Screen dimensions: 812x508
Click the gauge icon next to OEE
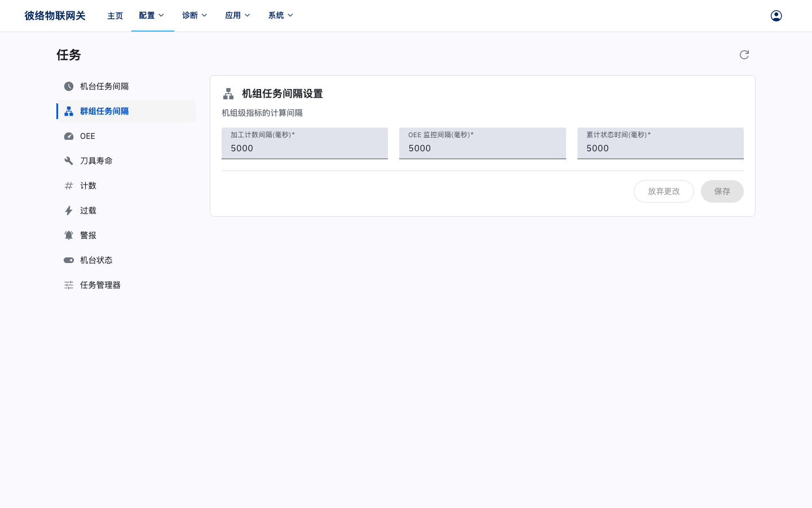pos(69,136)
